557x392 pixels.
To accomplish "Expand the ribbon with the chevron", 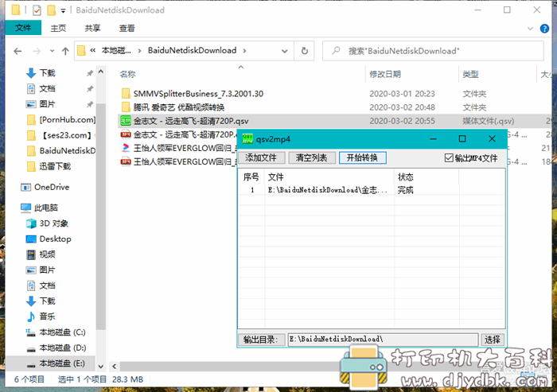I will pyautogui.click(x=531, y=29).
